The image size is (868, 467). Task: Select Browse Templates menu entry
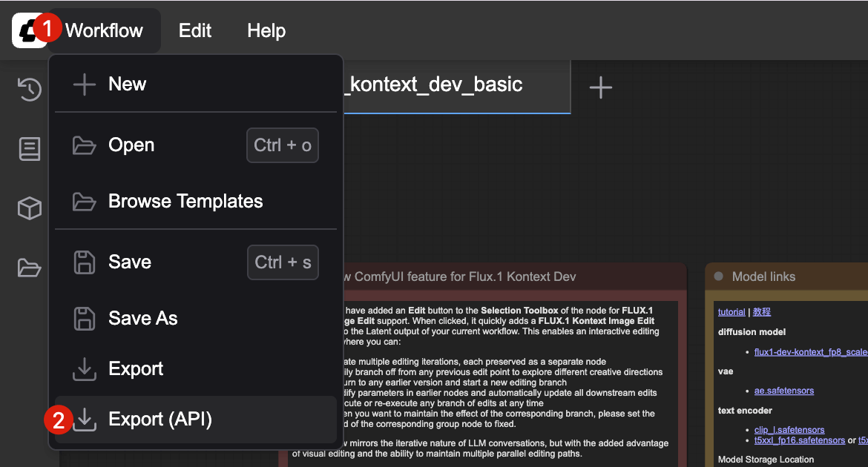coord(196,202)
